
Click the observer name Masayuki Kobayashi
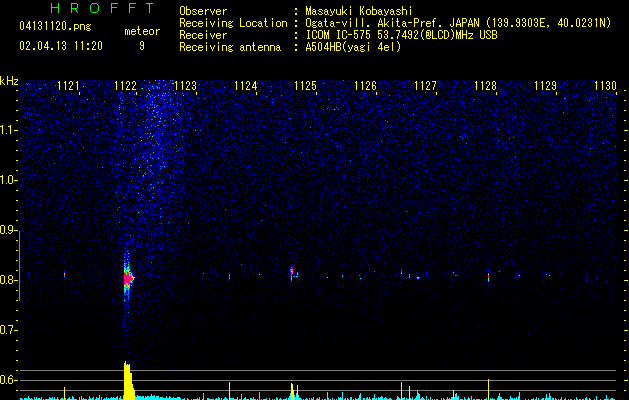359,11
